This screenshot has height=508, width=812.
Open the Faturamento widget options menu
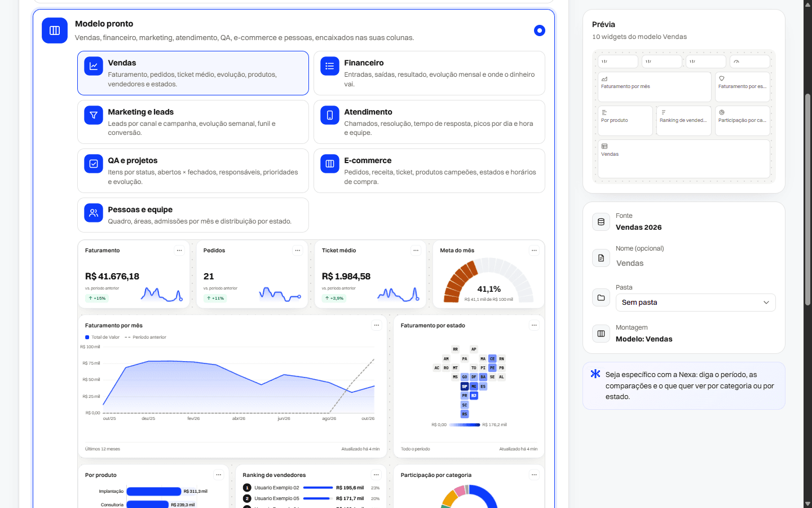click(x=179, y=251)
